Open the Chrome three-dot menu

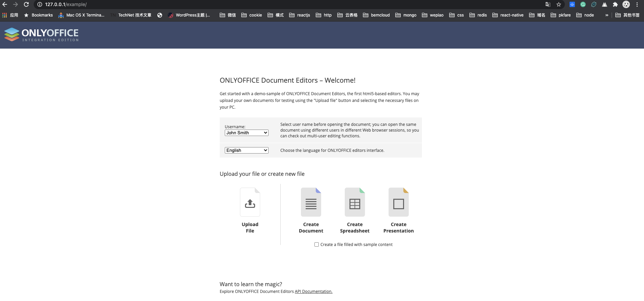tap(637, 4)
